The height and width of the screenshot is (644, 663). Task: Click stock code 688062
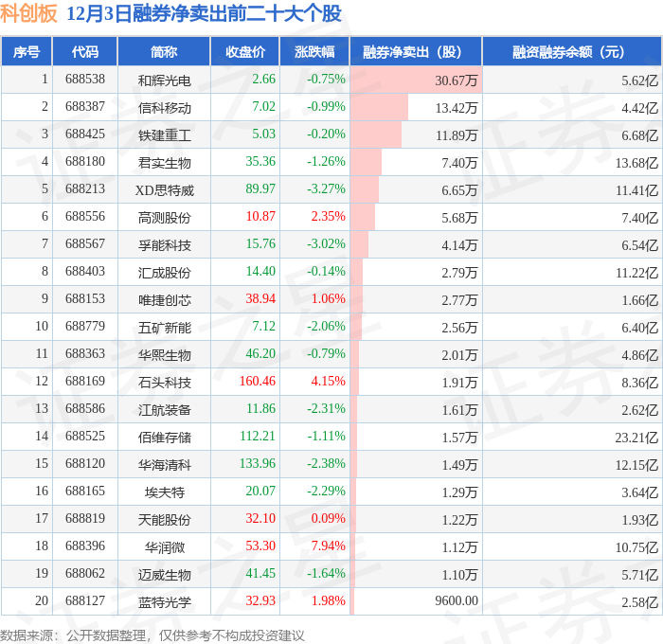click(84, 574)
